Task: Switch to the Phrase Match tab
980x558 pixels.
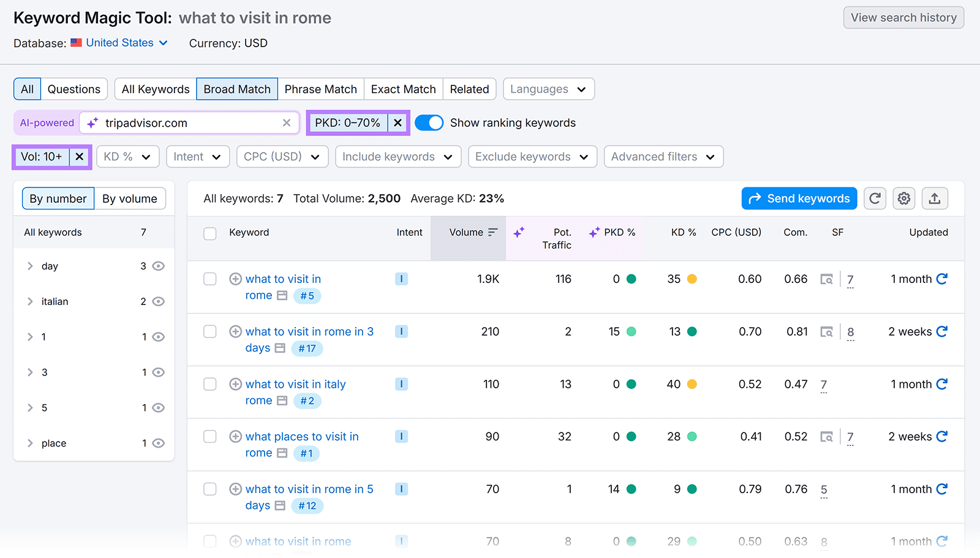Action: point(320,89)
